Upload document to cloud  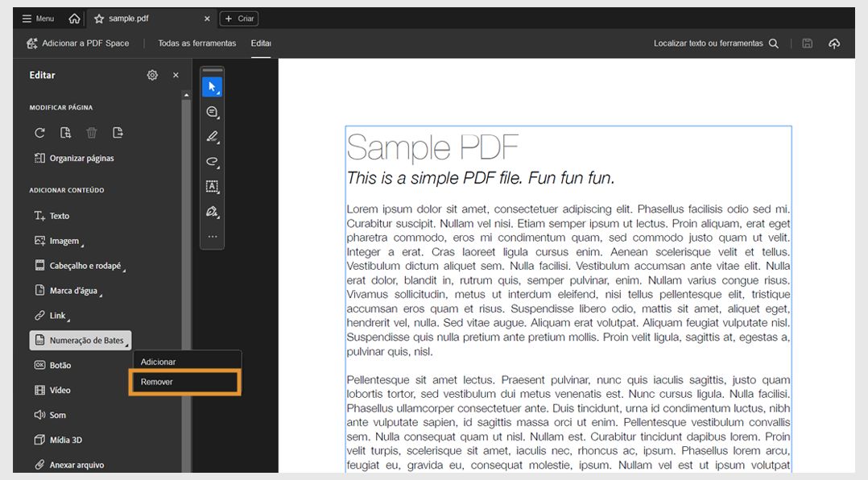pyautogui.click(x=835, y=43)
